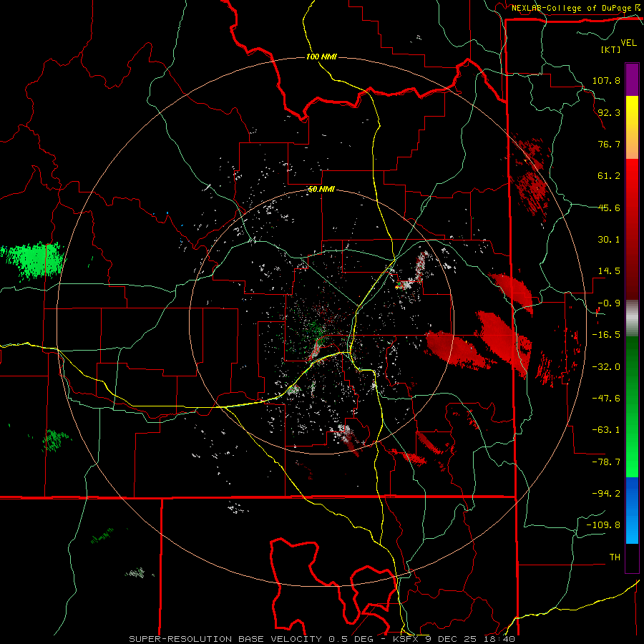This screenshot has width=644, height=644.
Task: Click the 92.3 velocity scale value
Action: coord(609,112)
